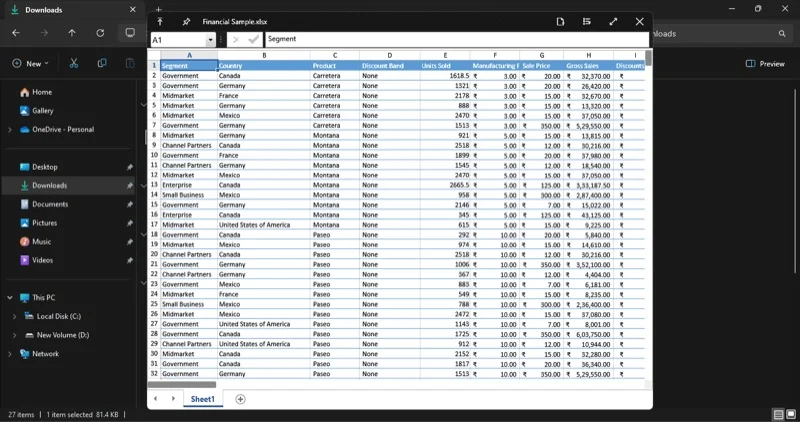Click the formula bar showing Segment
Viewport: 800px width, 422px height.
coord(450,39)
